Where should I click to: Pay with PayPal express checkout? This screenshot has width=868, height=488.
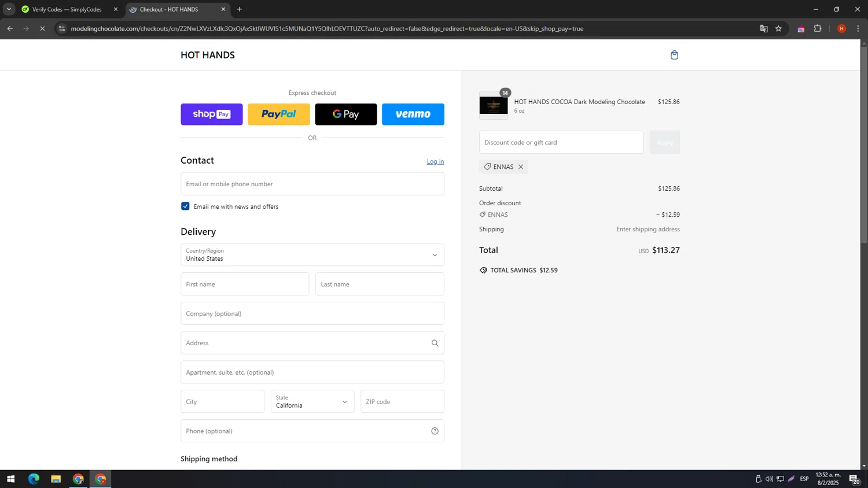click(279, 114)
